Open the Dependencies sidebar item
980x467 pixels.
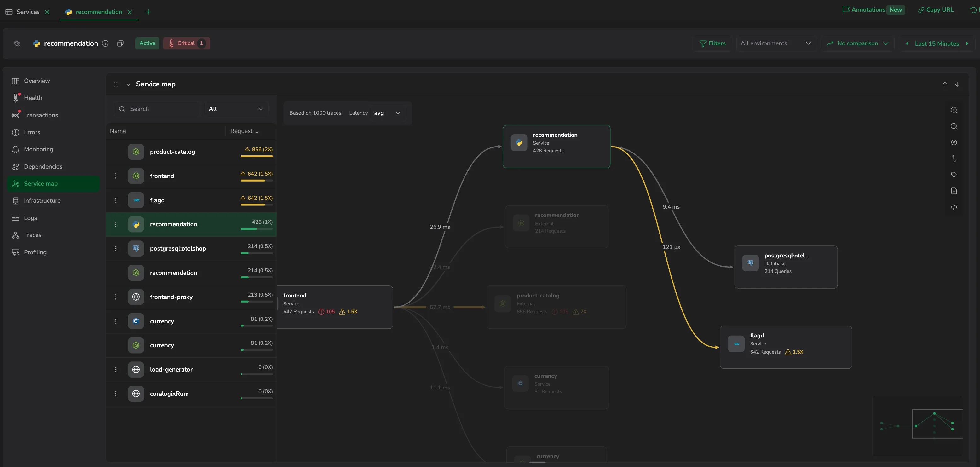coord(53,167)
